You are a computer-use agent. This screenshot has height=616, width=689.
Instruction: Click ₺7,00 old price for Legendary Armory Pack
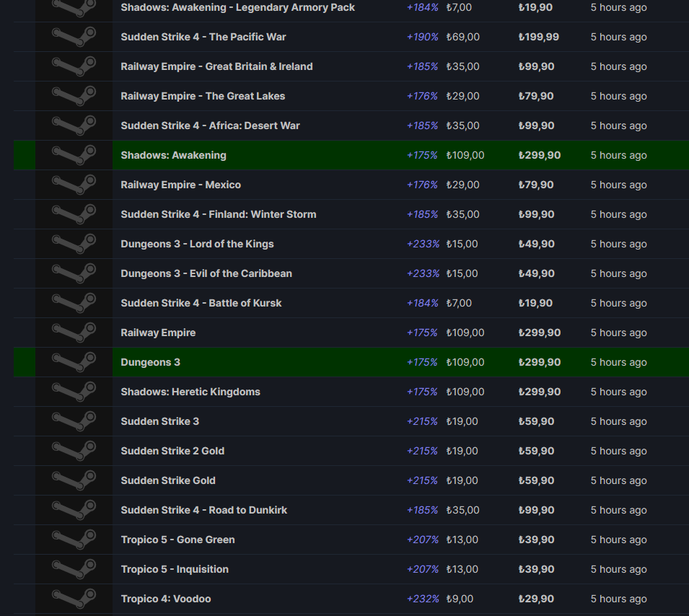click(459, 7)
